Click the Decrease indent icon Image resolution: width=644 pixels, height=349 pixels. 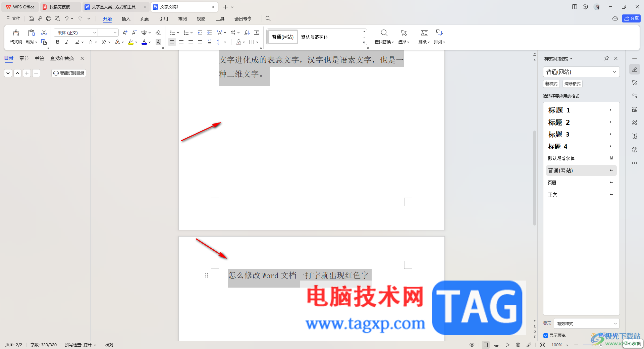tap(200, 33)
